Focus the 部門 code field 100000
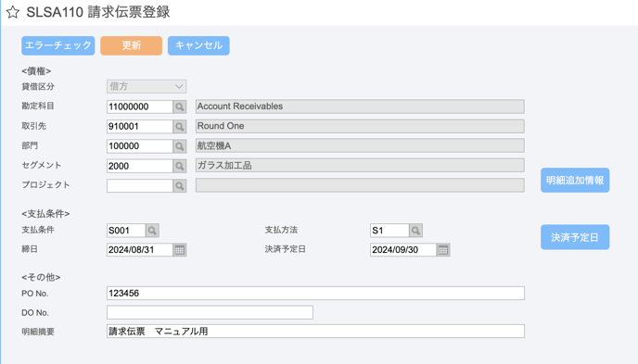 [x=140, y=146]
